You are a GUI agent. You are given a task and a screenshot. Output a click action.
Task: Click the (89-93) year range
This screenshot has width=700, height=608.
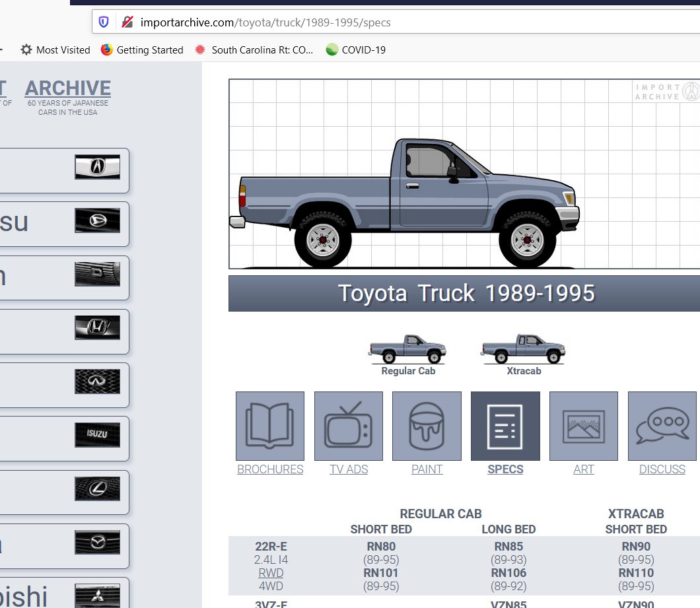[508, 560]
